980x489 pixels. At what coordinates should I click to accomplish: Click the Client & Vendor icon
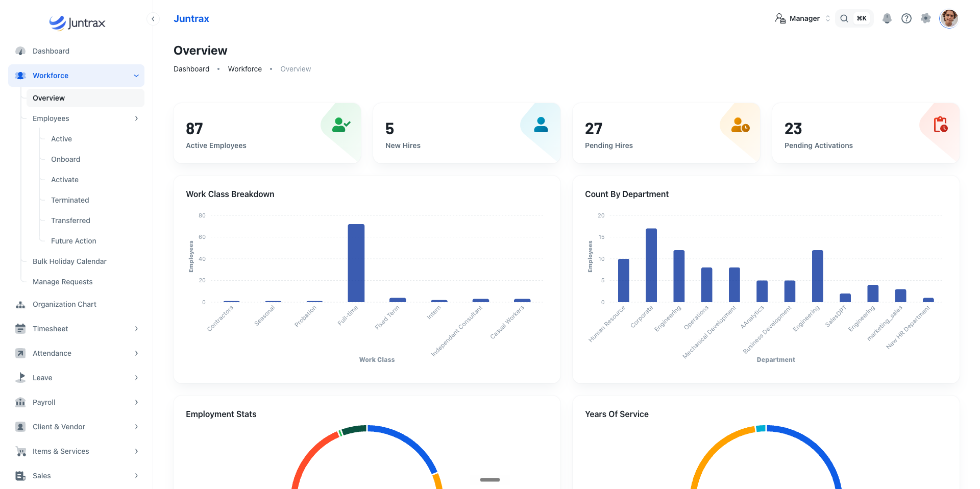tap(20, 427)
